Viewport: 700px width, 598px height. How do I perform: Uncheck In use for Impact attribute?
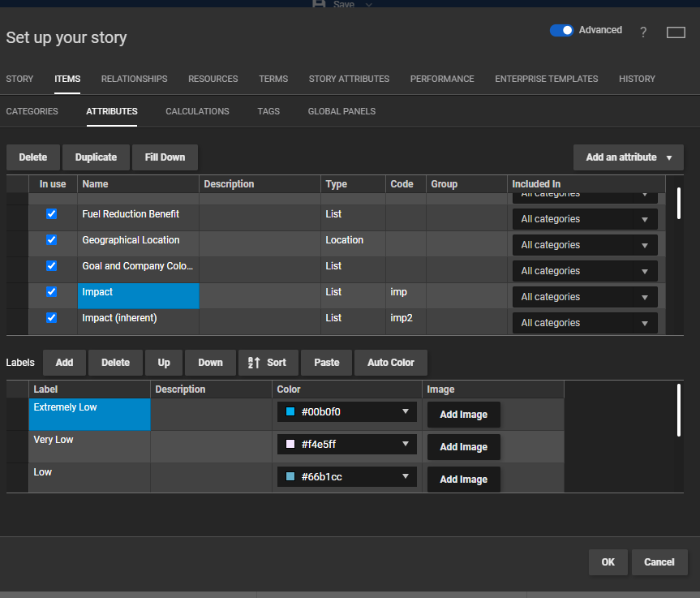pyautogui.click(x=52, y=291)
